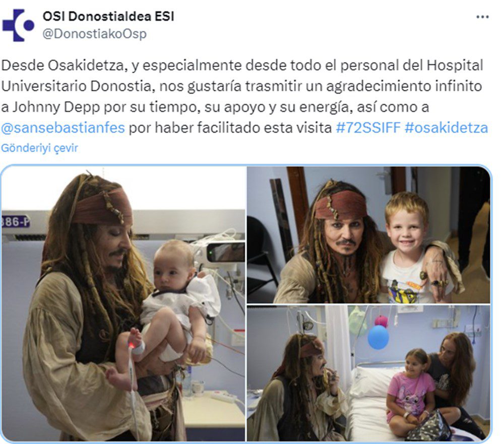Click the medical monitor behind the baby

coord(226,252)
